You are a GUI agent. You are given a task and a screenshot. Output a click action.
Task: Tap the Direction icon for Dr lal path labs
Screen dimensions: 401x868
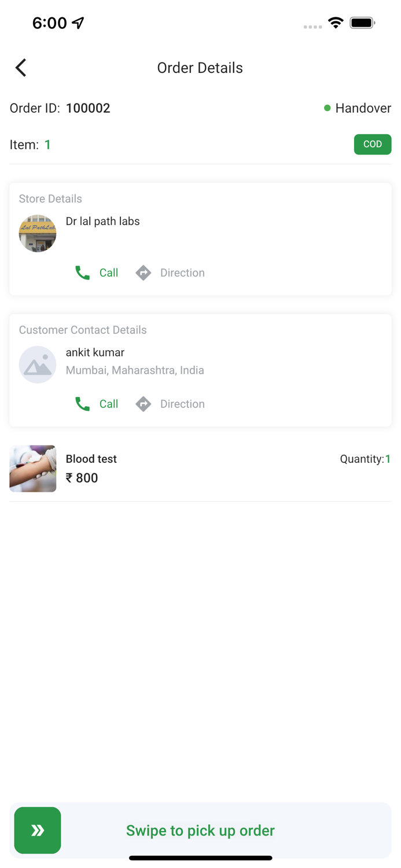144,273
